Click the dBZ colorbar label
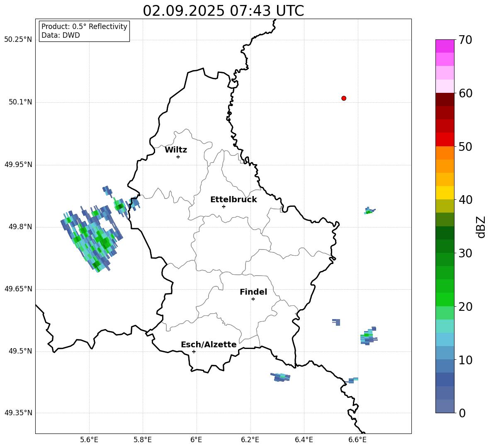491x448 pixels. [481, 227]
